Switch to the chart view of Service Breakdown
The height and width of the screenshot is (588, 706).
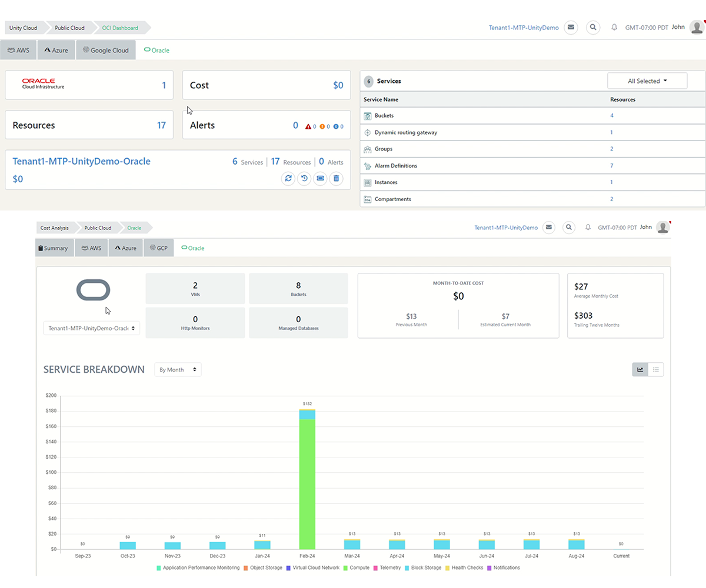pyautogui.click(x=640, y=369)
